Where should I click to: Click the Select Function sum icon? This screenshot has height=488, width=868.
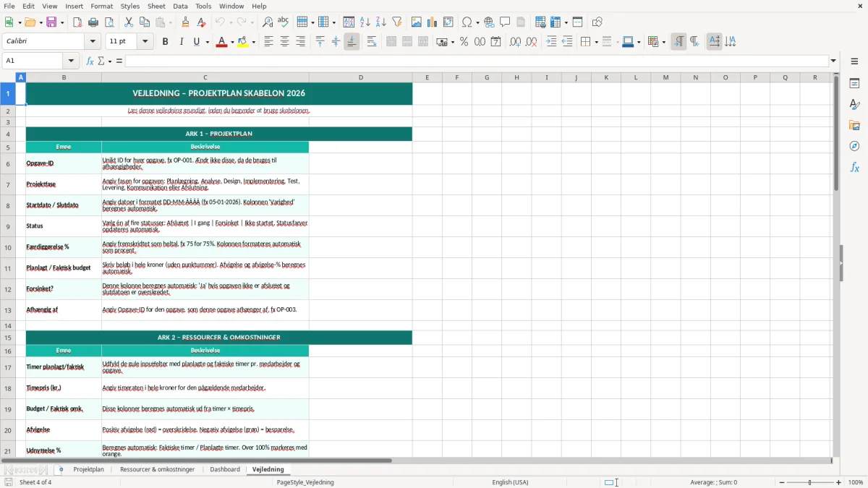101,61
